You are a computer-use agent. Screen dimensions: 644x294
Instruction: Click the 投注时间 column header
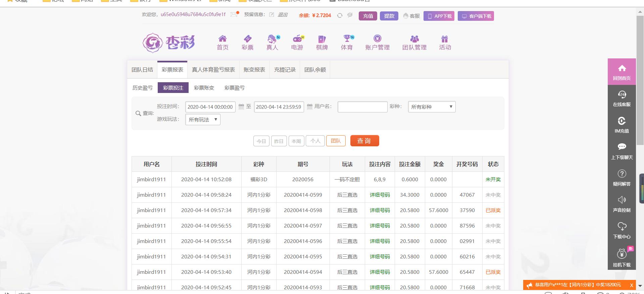(x=206, y=164)
